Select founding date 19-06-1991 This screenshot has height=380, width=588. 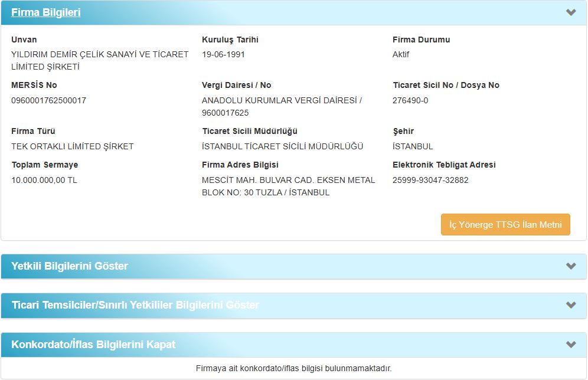pos(223,54)
